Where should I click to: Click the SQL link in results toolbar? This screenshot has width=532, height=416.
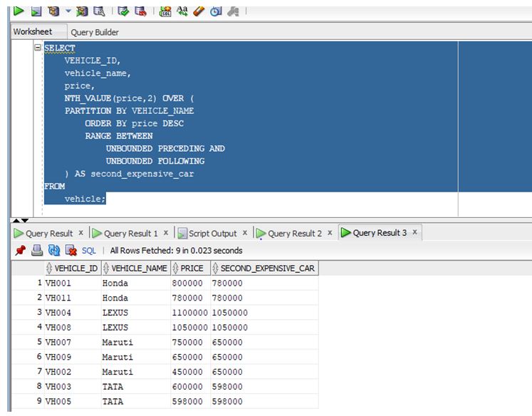click(88, 251)
